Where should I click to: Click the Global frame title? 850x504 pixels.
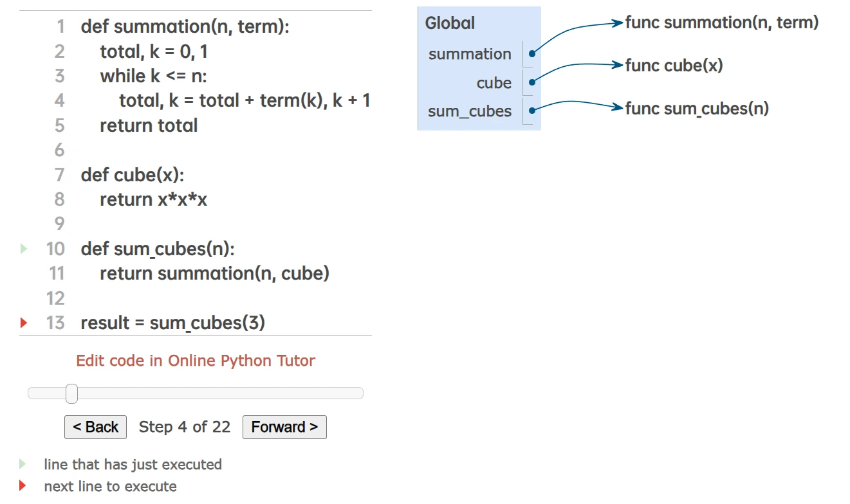pos(450,23)
